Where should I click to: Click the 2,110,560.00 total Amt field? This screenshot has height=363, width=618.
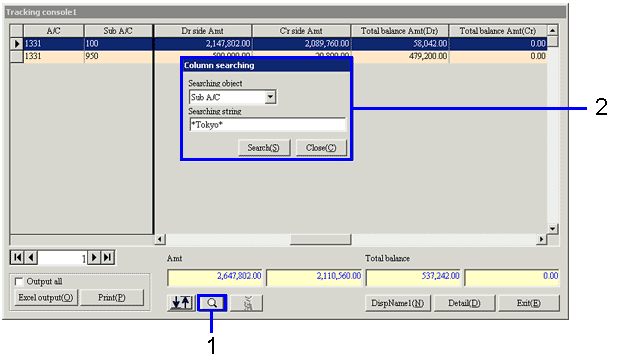(x=314, y=277)
